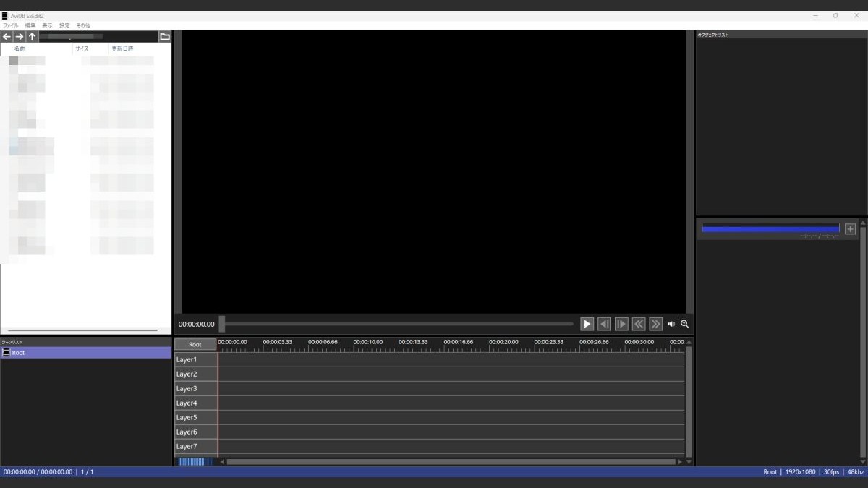Screen dimensions: 868x488
Task: Click right panel scroll down arrow
Action: pyautogui.click(x=863, y=461)
